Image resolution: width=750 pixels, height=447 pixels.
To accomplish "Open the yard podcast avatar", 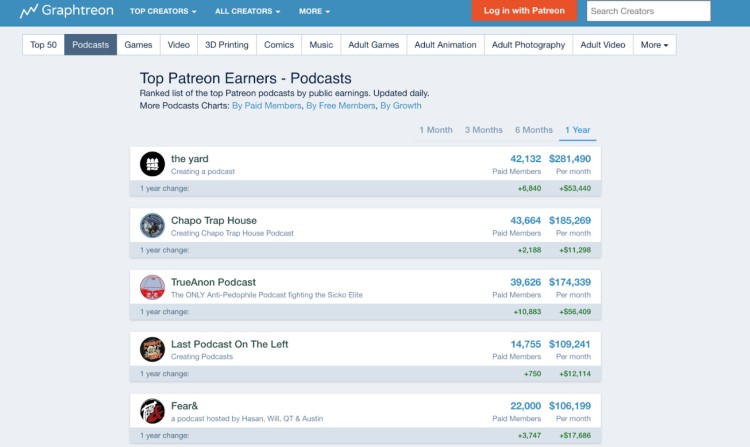I will (x=152, y=164).
